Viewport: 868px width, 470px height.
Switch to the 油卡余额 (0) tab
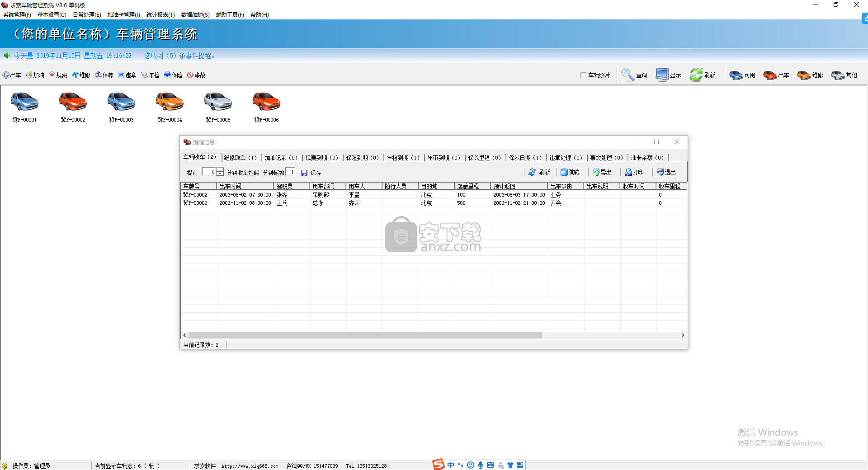647,158
